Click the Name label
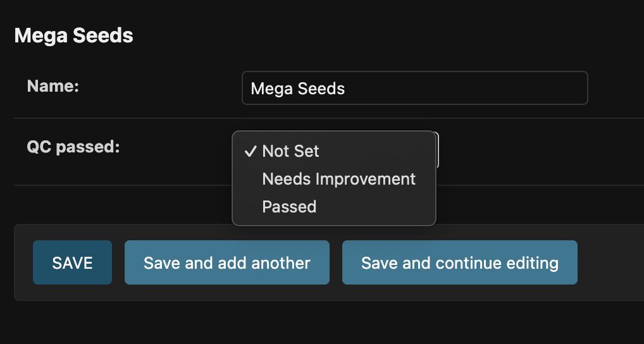The height and width of the screenshot is (344, 644). pyautogui.click(x=53, y=86)
